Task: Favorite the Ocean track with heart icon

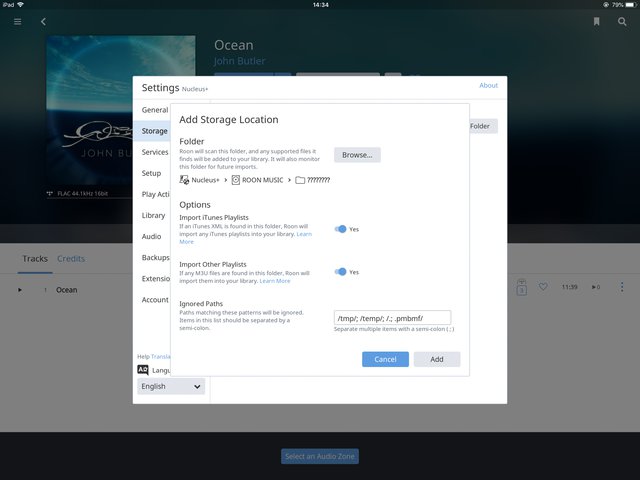Action: click(x=543, y=288)
